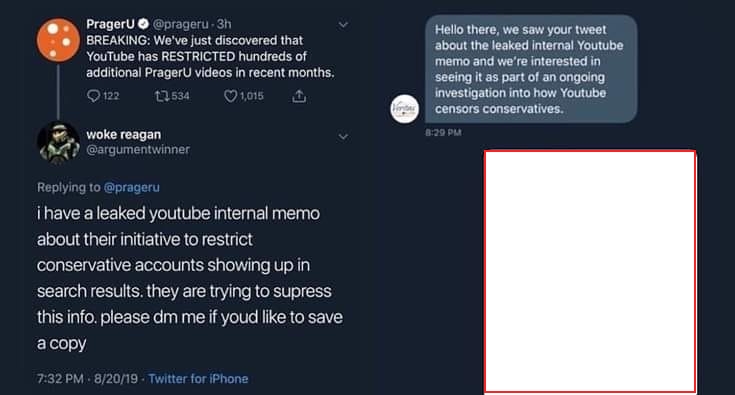Open the white image attachment in the chat
Viewport: 735px width, 395px height.
590,271
